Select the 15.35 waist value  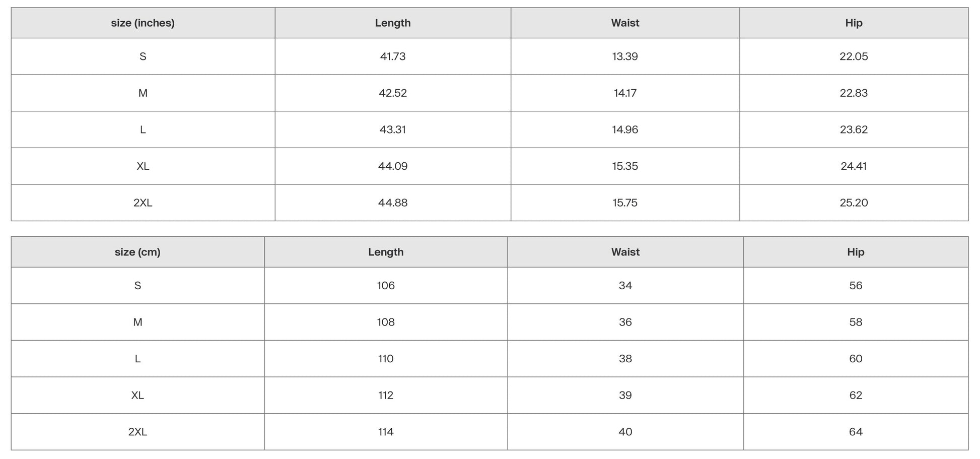tap(625, 166)
